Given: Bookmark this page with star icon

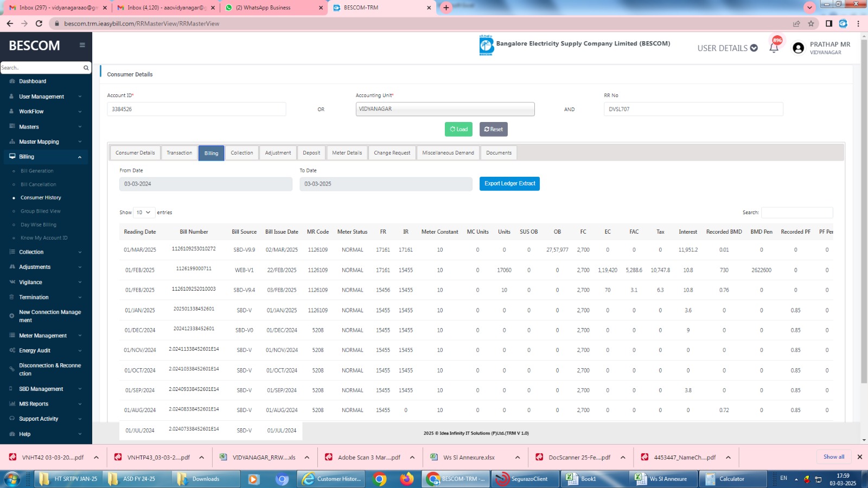Looking at the screenshot, I should (811, 23).
